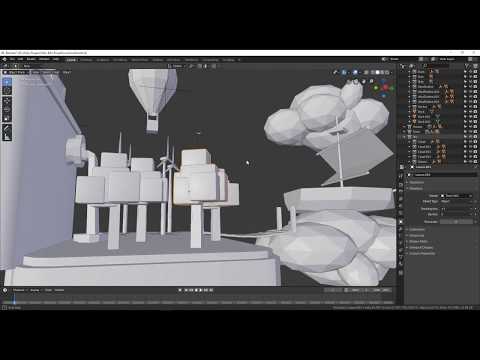Click the blue Z axis on navigation gizmo
The image size is (480, 360).
point(384,95)
